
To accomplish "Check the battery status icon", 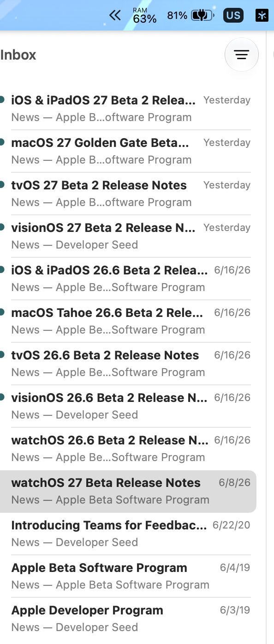I will pyautogui.click(x=203, y=16).
